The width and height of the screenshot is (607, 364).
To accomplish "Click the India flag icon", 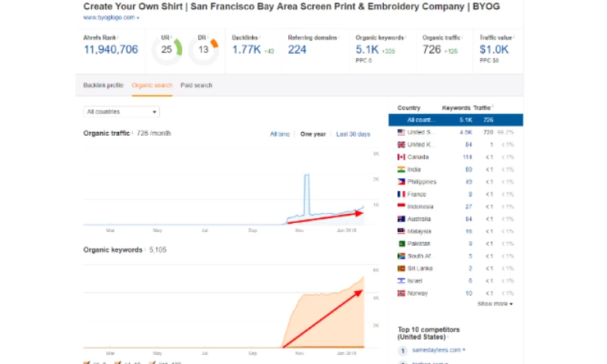I will [401, 169].
